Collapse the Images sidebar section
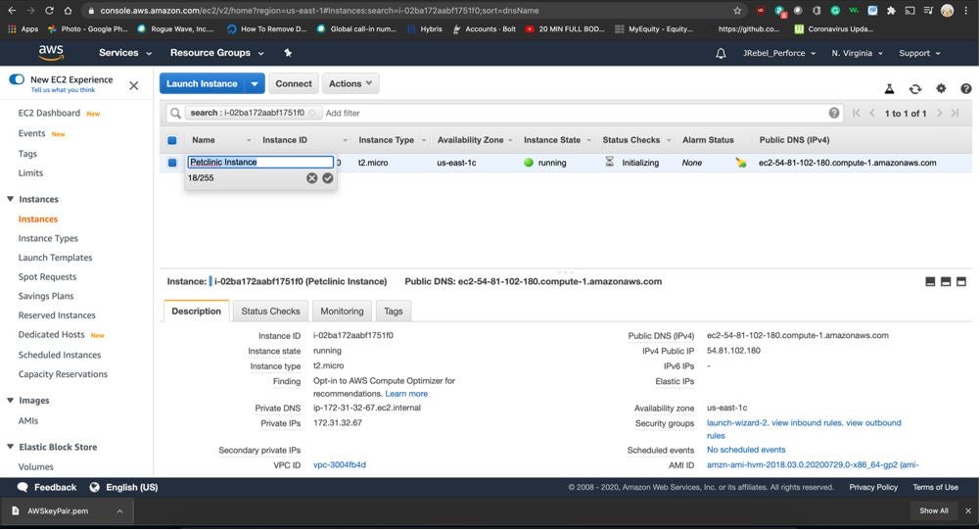The height and width of the screenshot is (530, 980). point(10,401)
